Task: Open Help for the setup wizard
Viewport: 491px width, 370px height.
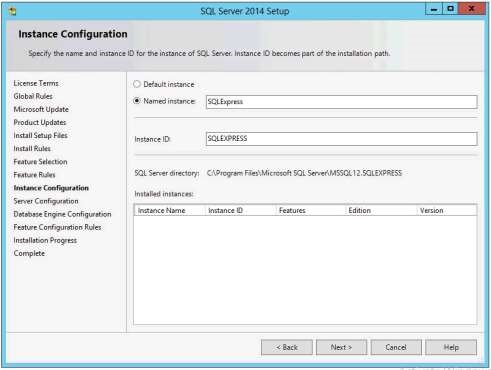Action: pos(451,347)
